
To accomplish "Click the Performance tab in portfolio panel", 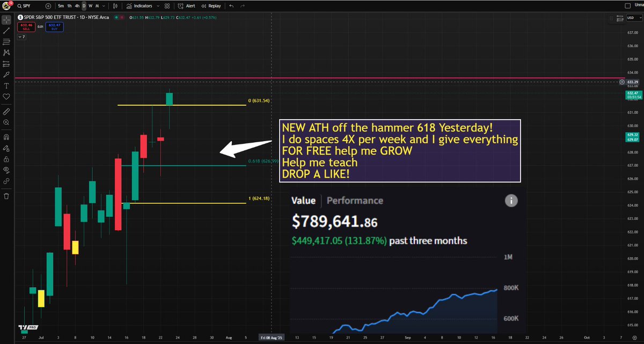I will pyautogui.click(x=355, y=201).
